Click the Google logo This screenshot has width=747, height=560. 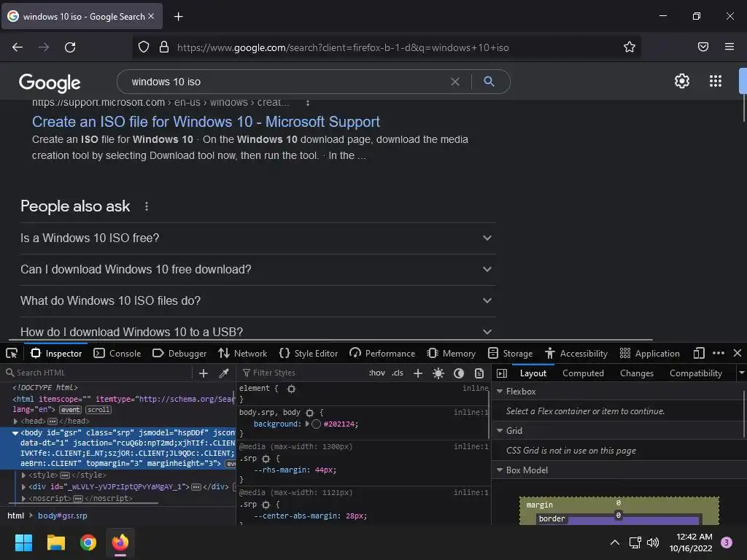50,83
